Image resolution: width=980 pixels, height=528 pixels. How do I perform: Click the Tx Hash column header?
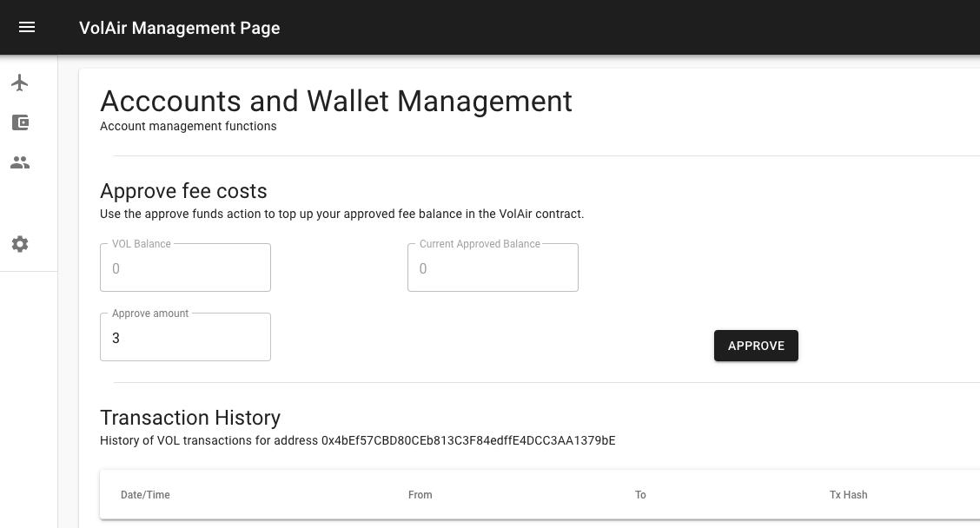(848, 495)
